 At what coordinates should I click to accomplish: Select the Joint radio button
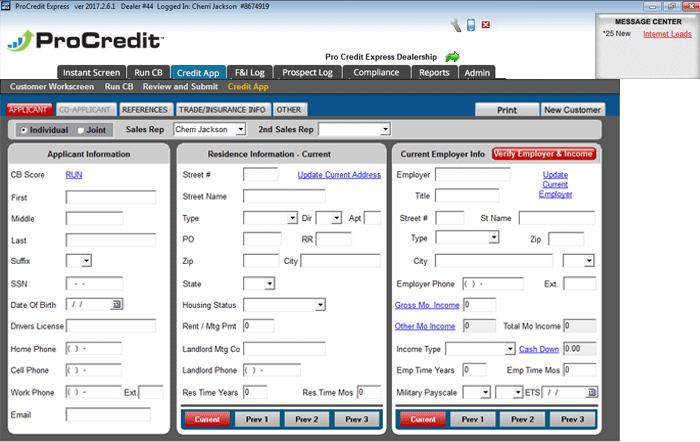tap(81, 130)
